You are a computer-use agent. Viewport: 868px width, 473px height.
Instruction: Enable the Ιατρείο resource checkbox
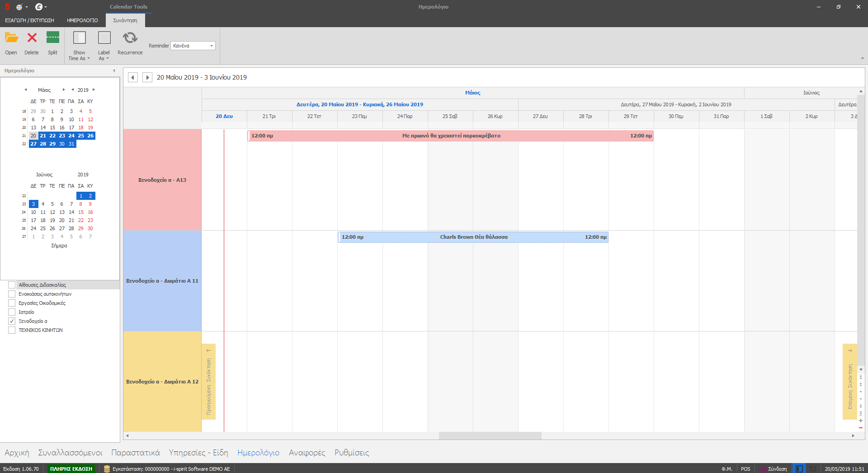[x=12, y=312]
